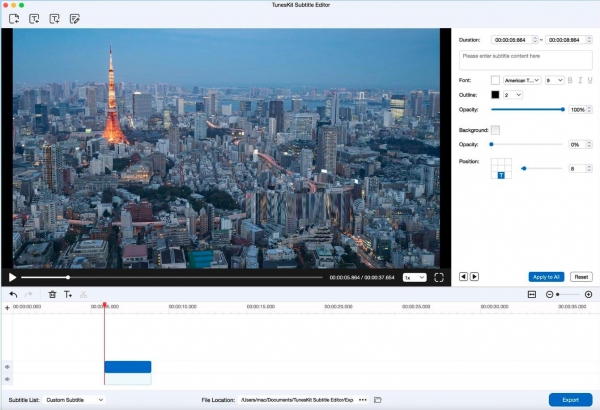Viewport: 600px width, 410px height.
Task: Click the red playhead marker on the ruler
Action: click(x=104, y=305)
